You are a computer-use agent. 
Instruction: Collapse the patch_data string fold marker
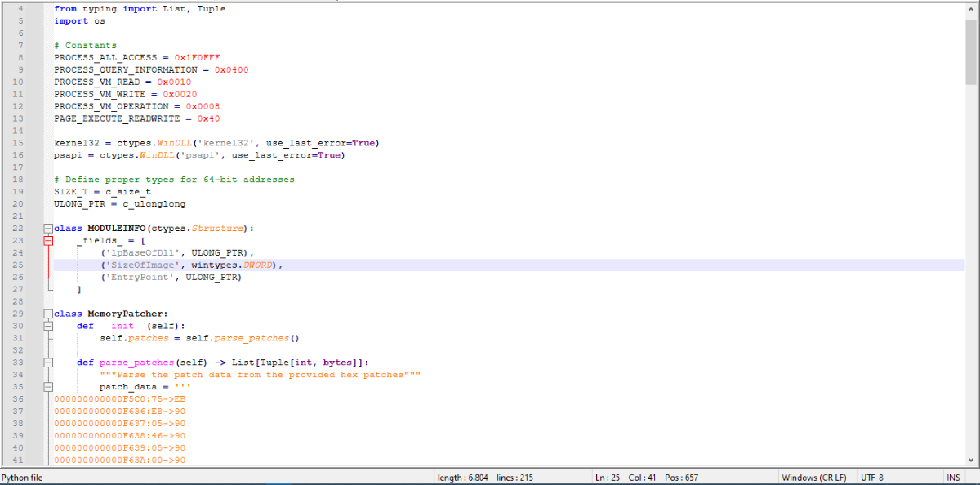point(47,387)
